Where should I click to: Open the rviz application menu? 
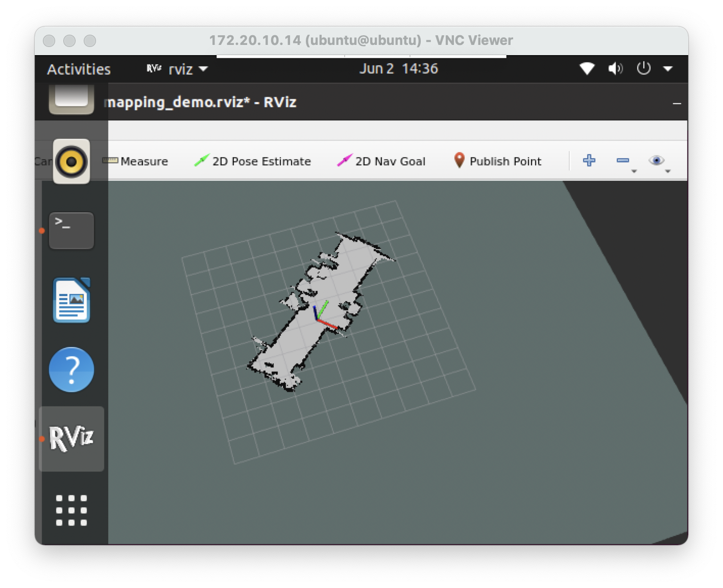pyautogui.click(x=177, y=69)
